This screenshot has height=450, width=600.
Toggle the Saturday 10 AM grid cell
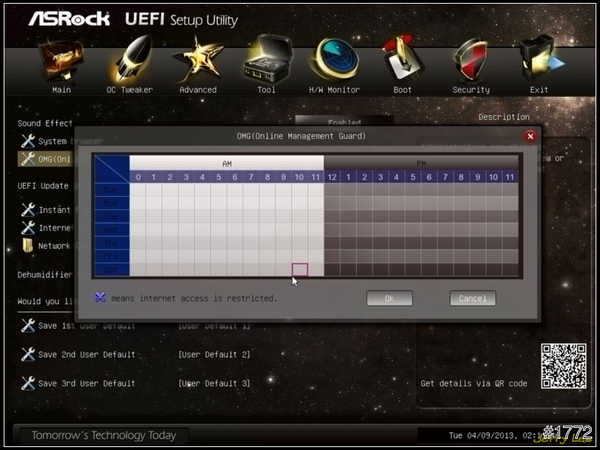tap(300, 270)
